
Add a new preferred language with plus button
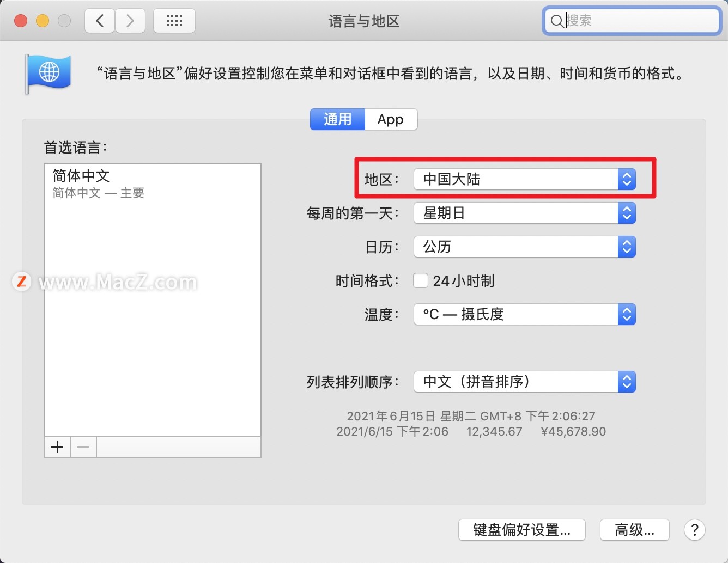[x=57, y=446]
